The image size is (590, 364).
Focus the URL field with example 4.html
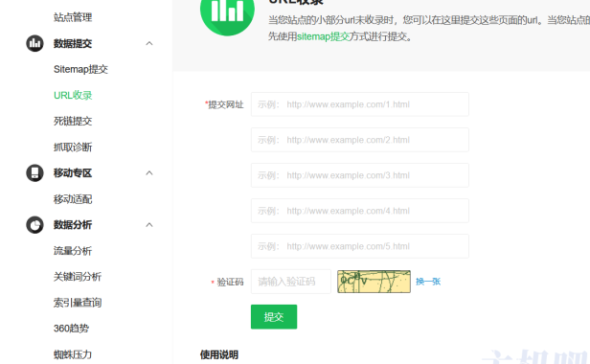360,211
